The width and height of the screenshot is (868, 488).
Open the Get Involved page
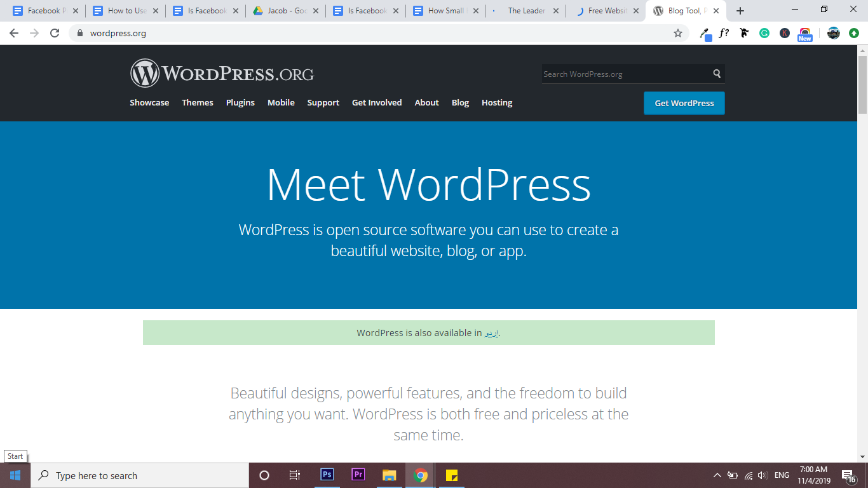pyautogui.click(x=377, y=102)
